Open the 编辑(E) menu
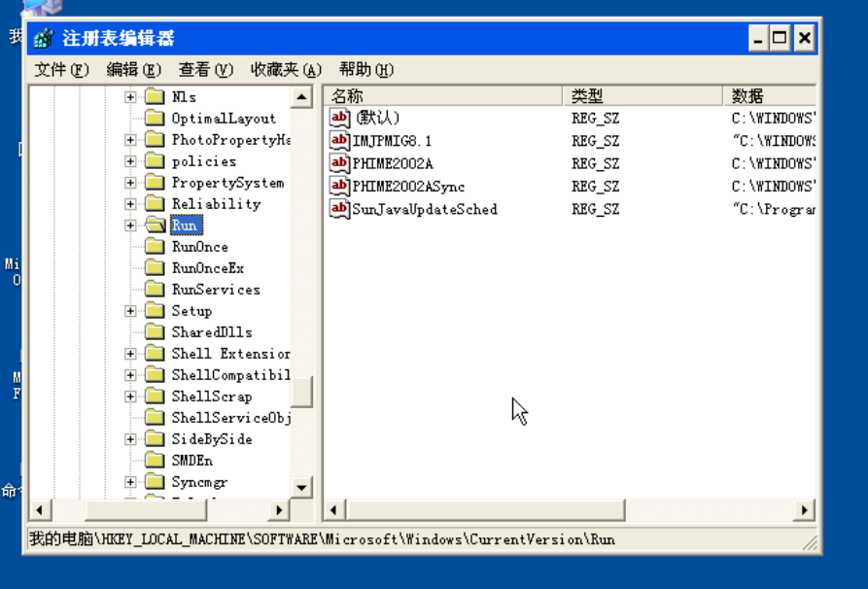 click(x=133, y=70)
